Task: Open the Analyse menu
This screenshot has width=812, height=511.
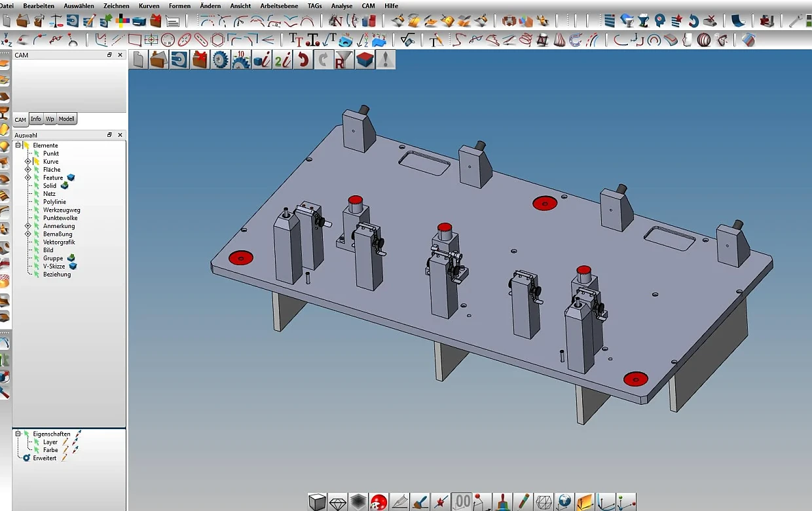Action: click(341, 6)
